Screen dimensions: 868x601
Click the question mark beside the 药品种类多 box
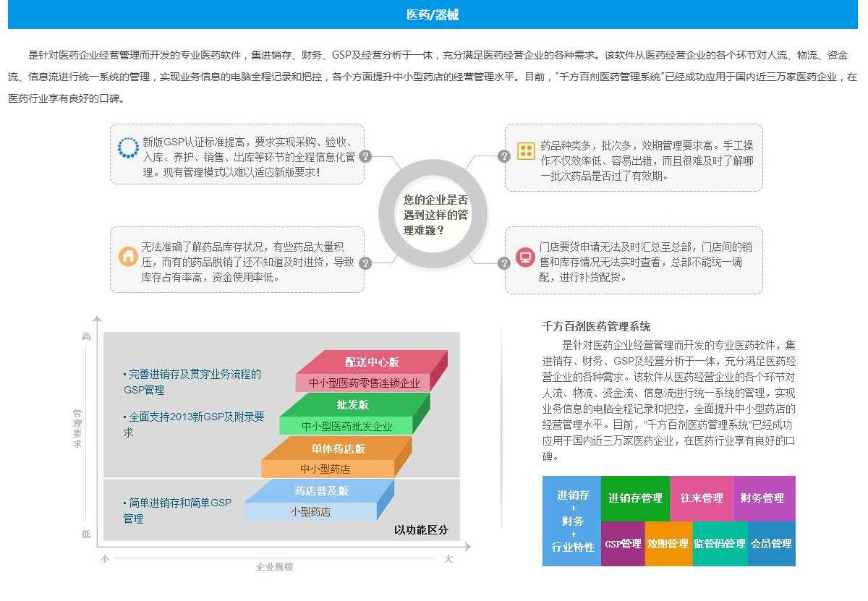(x=504, y=156)
